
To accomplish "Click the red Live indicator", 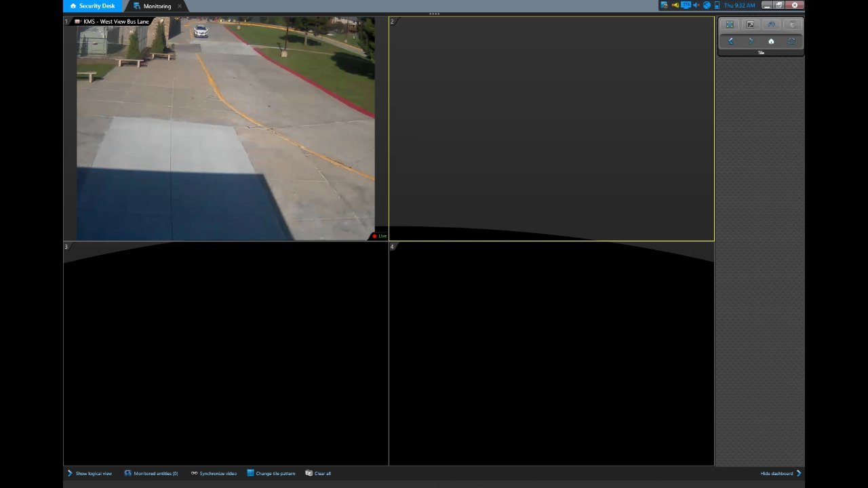I will click(379, 236).
